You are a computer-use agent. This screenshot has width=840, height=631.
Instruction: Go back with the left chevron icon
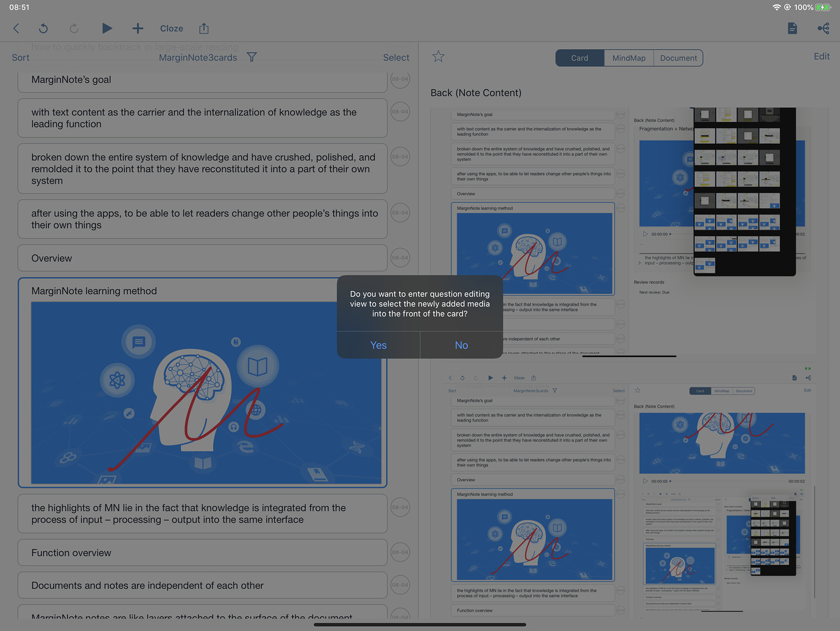tap(16, 28)
